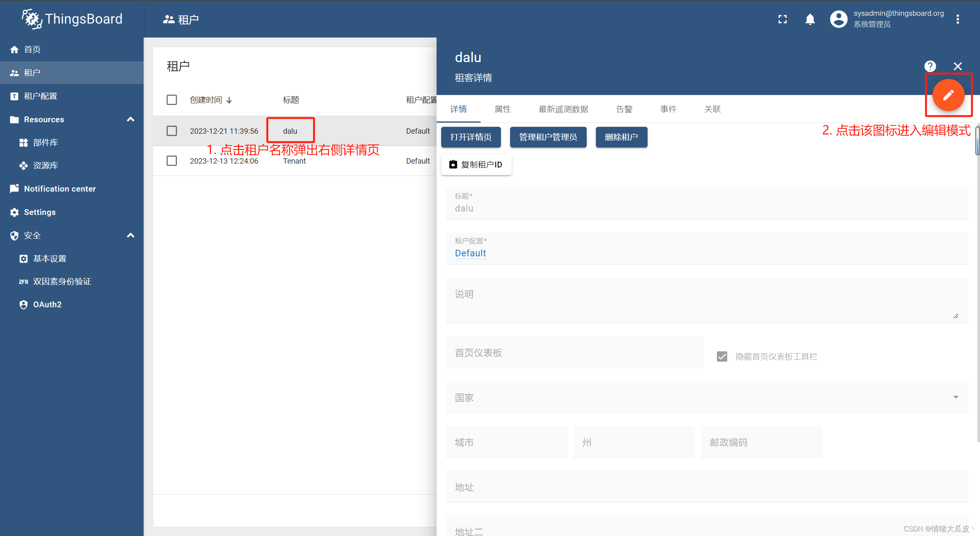Click the 地址 input field
980x536 pixels.
(x=707, y=487)
